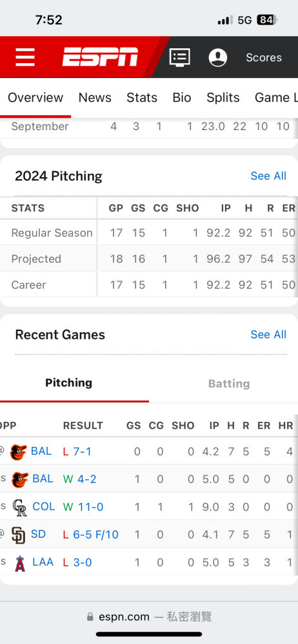Screen dimensions: 298x644
Task: Tap the Los Angeles Angels team logo
Action: pos(19,563)
